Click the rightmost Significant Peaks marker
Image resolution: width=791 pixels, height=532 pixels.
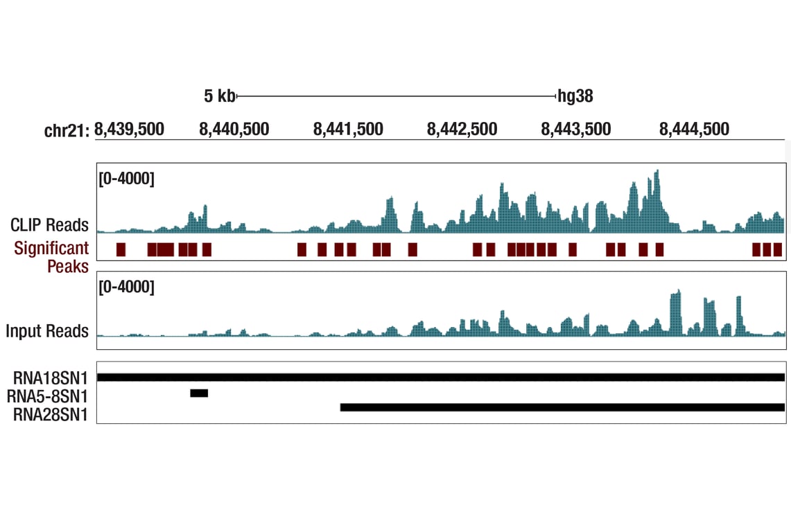(777, 250)
